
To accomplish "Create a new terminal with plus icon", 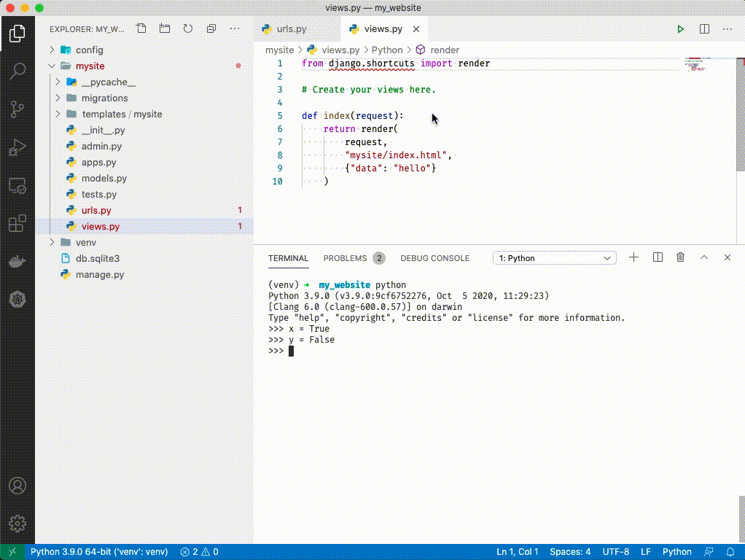I will coord(633,257).
